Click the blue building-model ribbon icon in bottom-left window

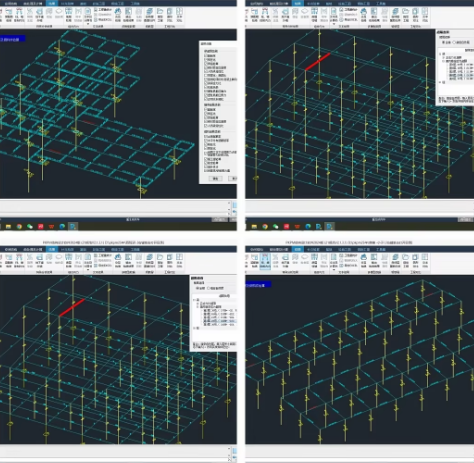point(118,257)
